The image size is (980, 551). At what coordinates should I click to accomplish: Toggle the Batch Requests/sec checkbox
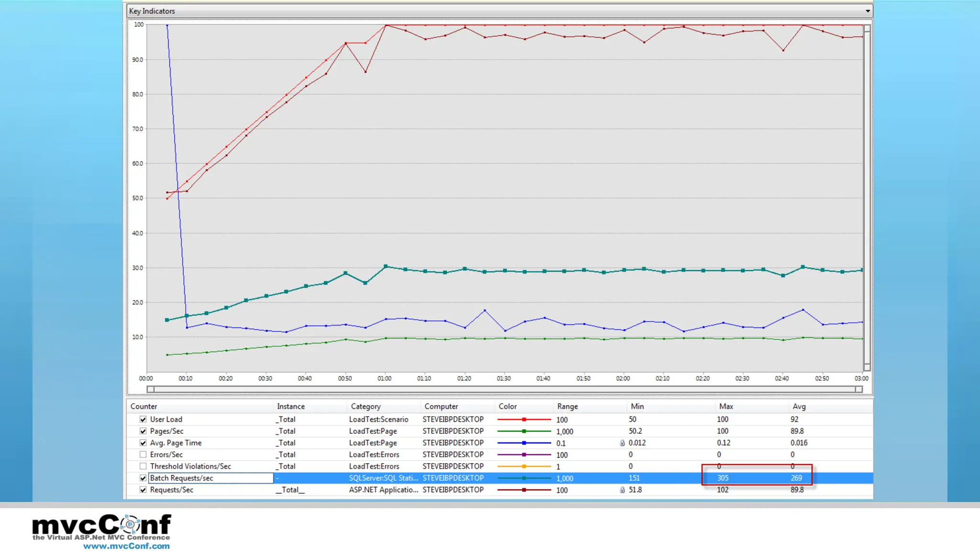[143, 478]
